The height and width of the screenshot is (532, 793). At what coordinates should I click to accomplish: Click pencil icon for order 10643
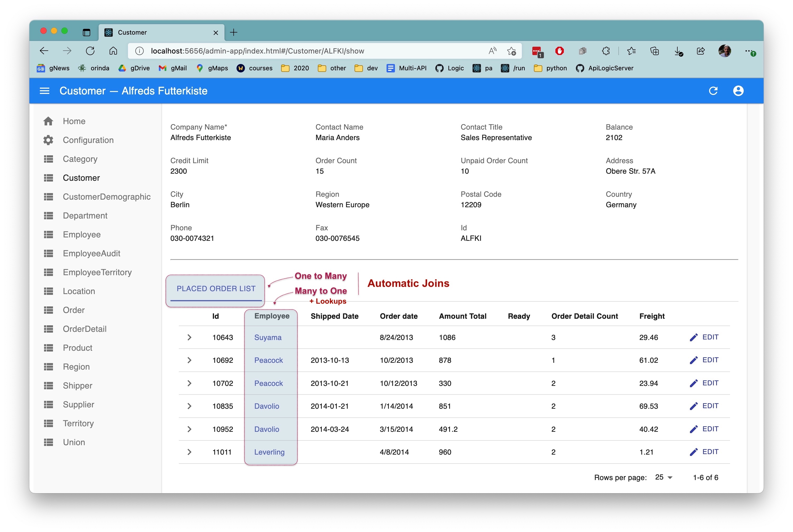click(x=694, y=337)
